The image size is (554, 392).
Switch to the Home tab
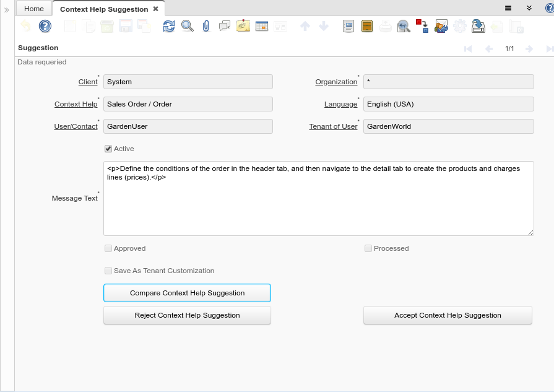pos(34,9)
